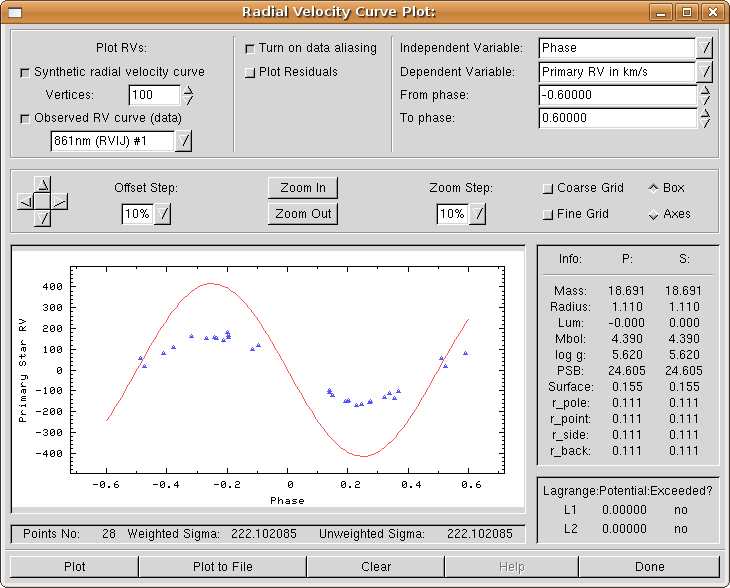Pan plot up with the up arrow
Viewport: 730px width, 588px height.
pos(43,185)
